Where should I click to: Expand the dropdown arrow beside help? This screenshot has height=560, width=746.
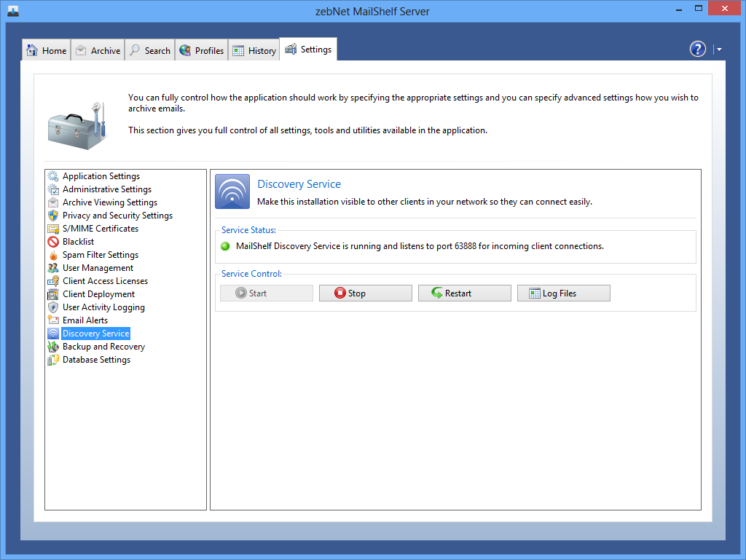tap(719, 50)
